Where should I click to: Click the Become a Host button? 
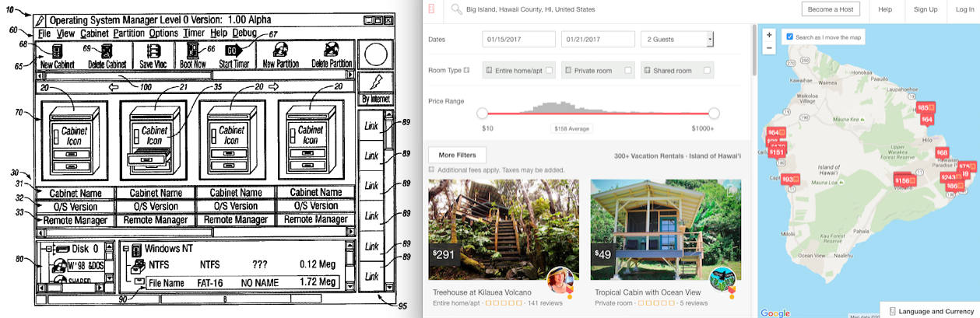831,9
